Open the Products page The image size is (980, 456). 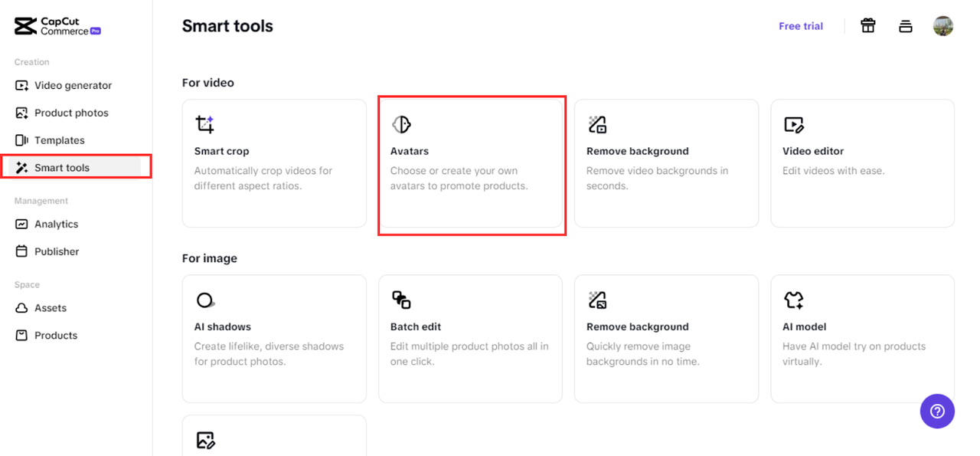[56, 336]
